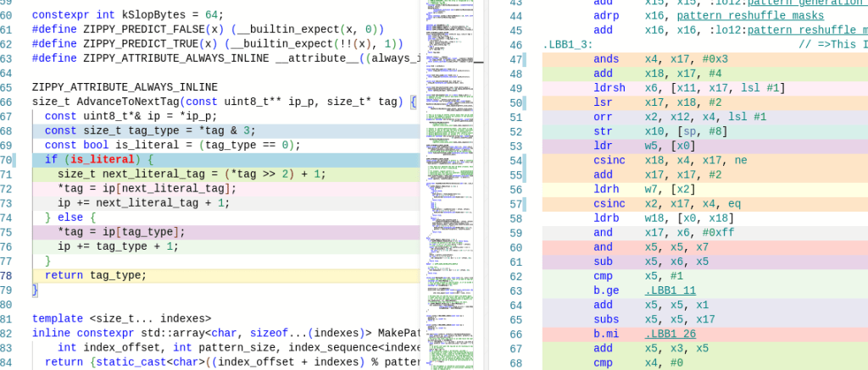Click the pattern_generation link on assembly line 43
This screenshot has height=370, width=868.
click(805, 2)
